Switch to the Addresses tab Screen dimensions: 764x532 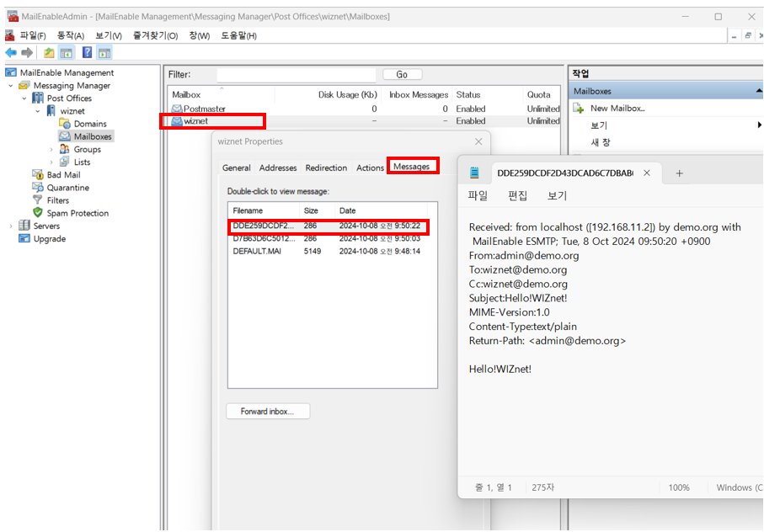tap(278, 168)
